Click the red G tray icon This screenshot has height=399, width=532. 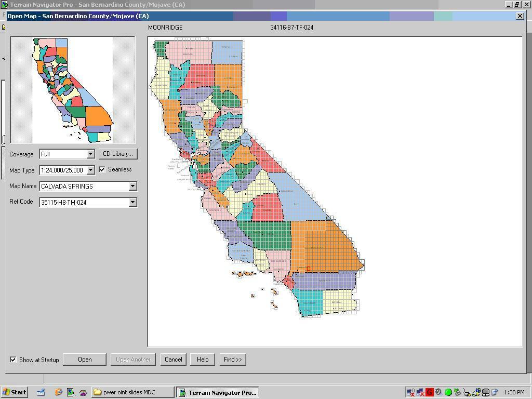click(429, 393)
